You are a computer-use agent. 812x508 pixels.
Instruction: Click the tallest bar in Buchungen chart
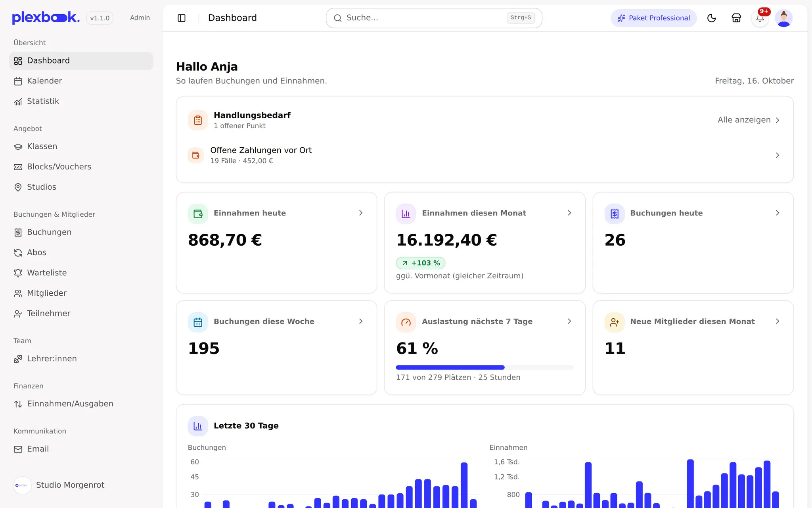[x=464, y=485]
